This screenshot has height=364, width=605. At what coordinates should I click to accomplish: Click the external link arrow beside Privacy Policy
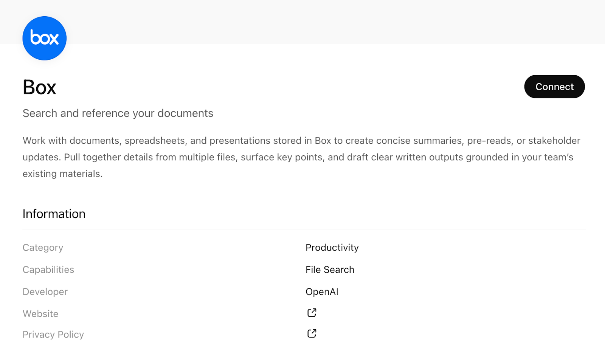coord(311,333)
